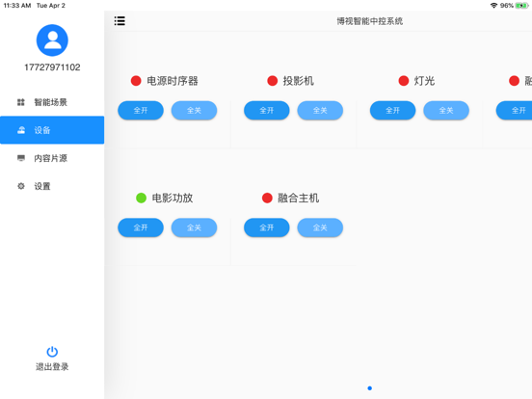
Task: Click the account number 17727971102
Action: [x=52, y=67]
